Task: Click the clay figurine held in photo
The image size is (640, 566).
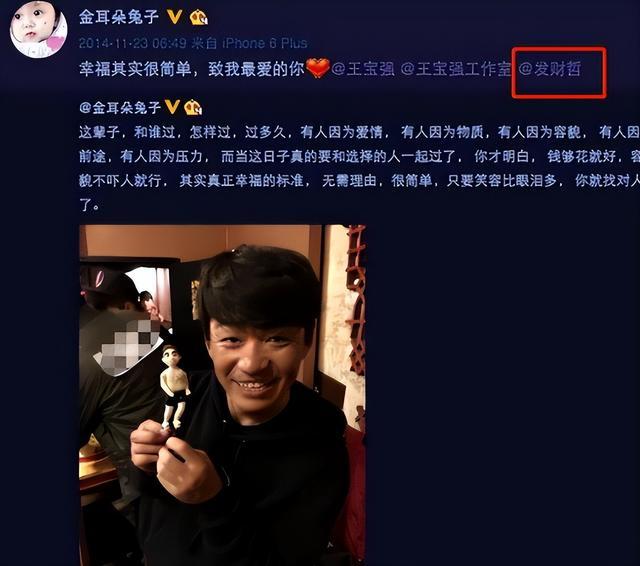Action: 175,388
